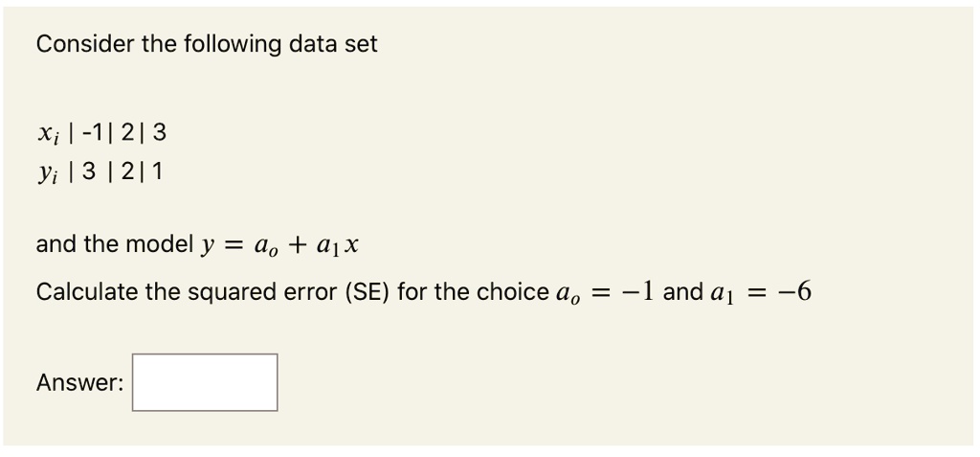Click the a_1 = -6 expression
The height and width of the screenshot is (457, 980).
click(761, 292)
